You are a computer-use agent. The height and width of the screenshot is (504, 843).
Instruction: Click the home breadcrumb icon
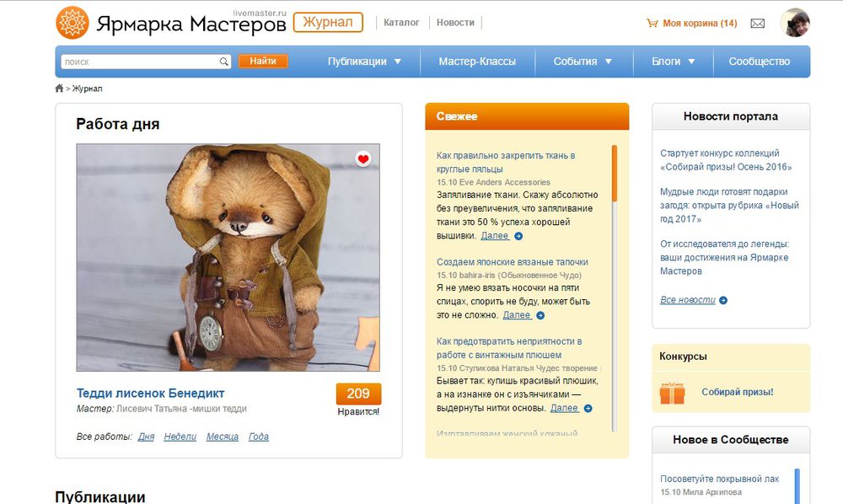(59, 88)
